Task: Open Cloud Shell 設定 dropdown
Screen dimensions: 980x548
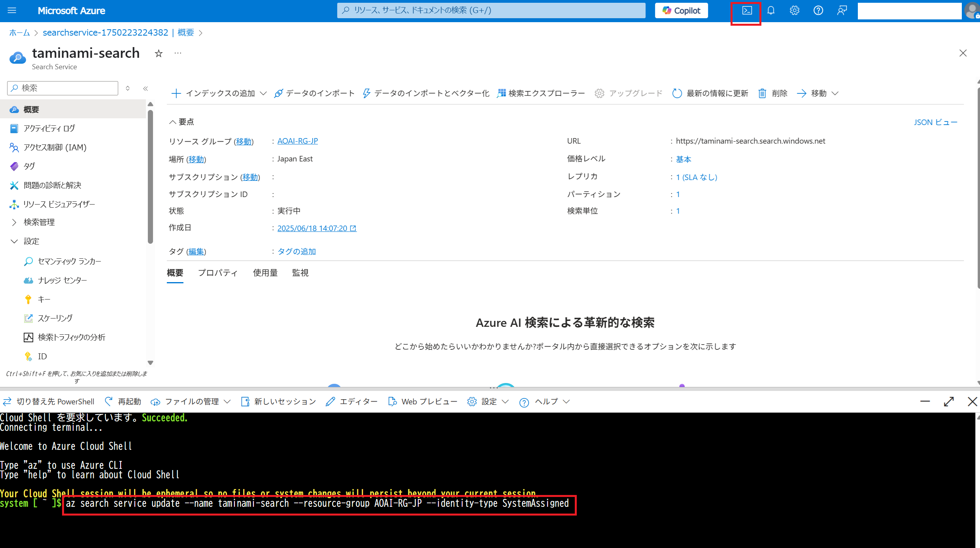Action: 488,402
